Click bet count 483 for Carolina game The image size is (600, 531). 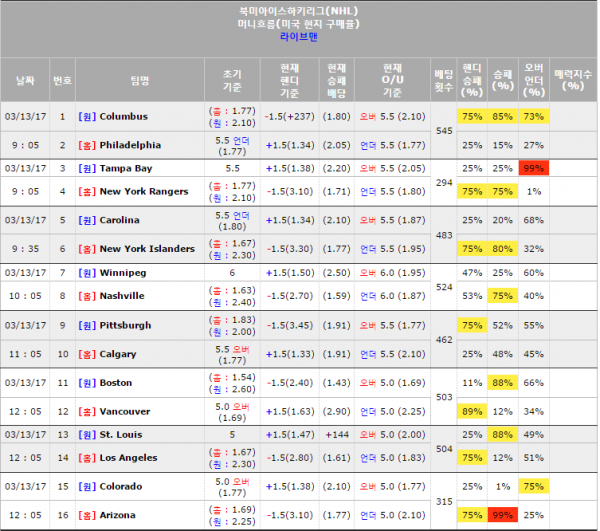tap(444, 235)
